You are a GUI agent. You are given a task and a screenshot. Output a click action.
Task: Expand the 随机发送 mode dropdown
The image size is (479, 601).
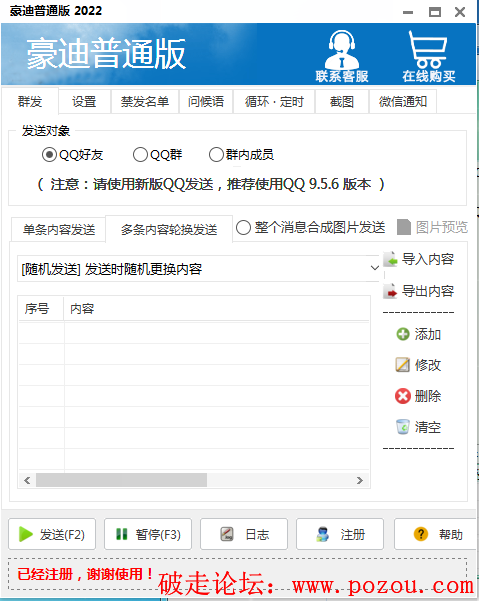coord(375,268)
